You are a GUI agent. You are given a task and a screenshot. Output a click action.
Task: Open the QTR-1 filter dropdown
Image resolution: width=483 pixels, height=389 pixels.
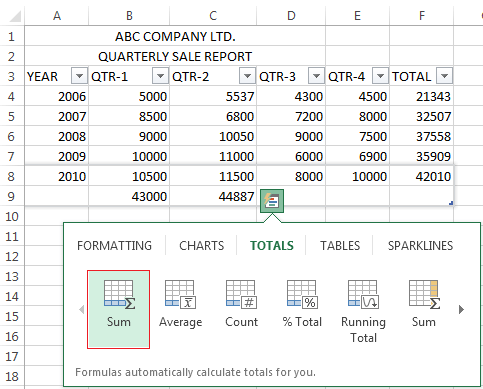(x=160, y=76)
